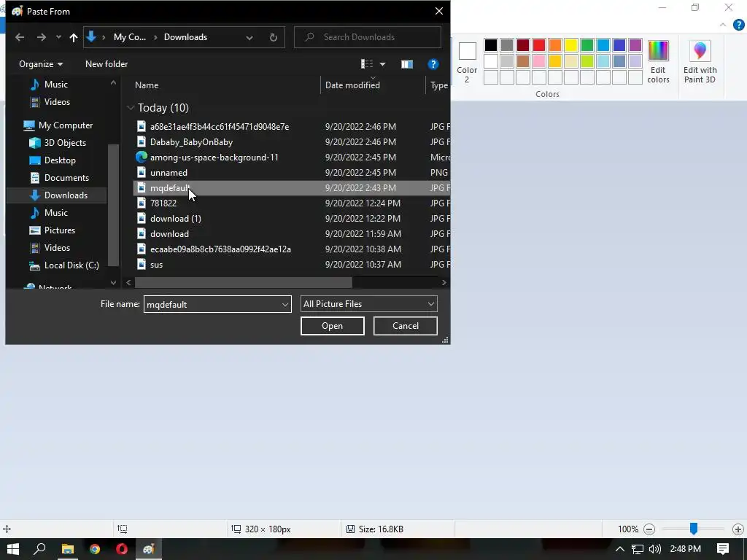Open My Computer in navigation pane

(65, 125)
